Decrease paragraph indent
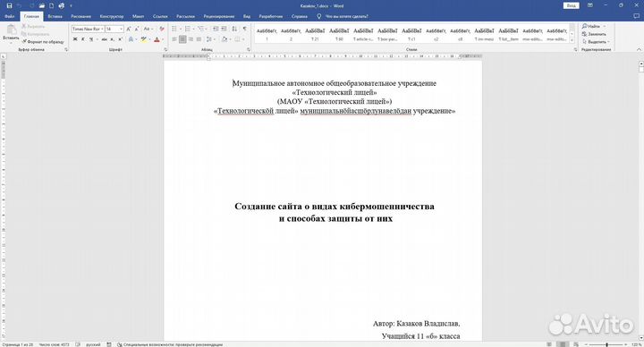 pos(216,29)
